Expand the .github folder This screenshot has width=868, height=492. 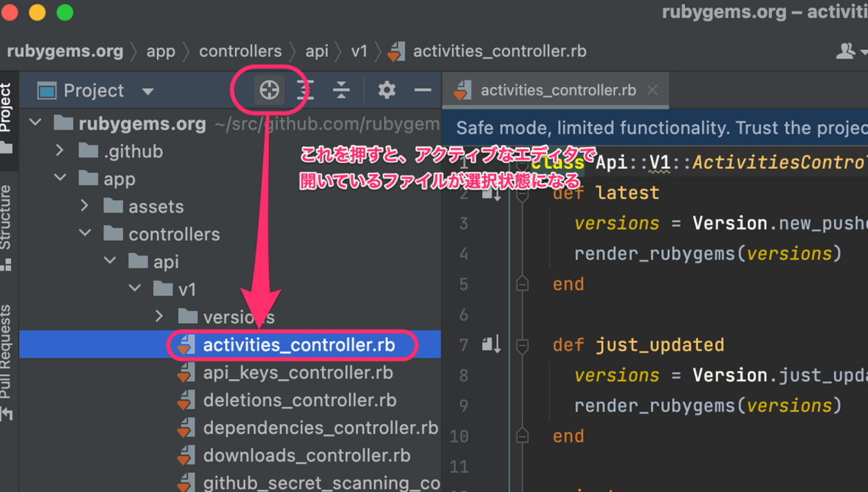(x=60, y=151)
